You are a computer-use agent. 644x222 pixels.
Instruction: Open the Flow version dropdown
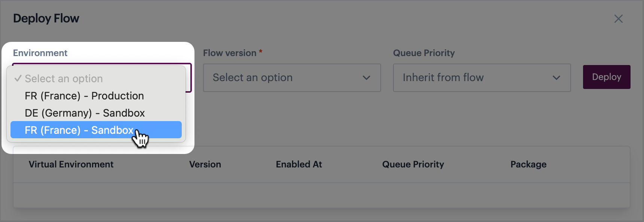[292, 78]
